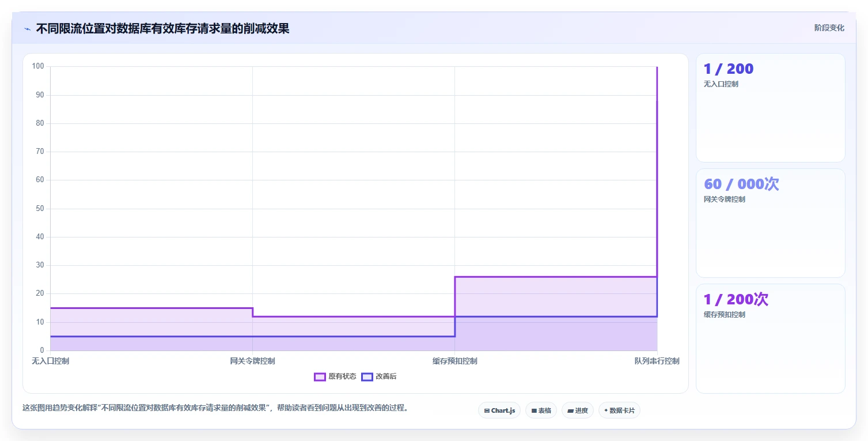Click the 队列串行控制 x-axis label
Image resolution: width=868 pixels, height=441 pixels.
pyautogui.click(x=657, y=361)
